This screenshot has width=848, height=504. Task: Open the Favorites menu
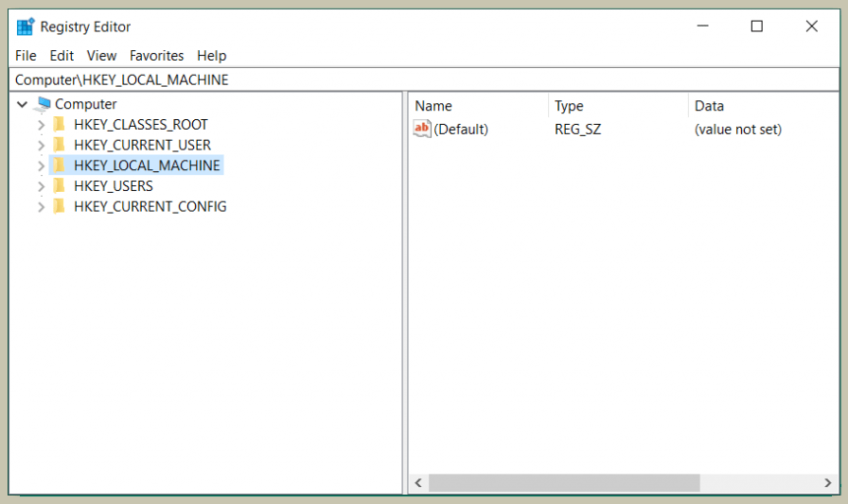156,56
